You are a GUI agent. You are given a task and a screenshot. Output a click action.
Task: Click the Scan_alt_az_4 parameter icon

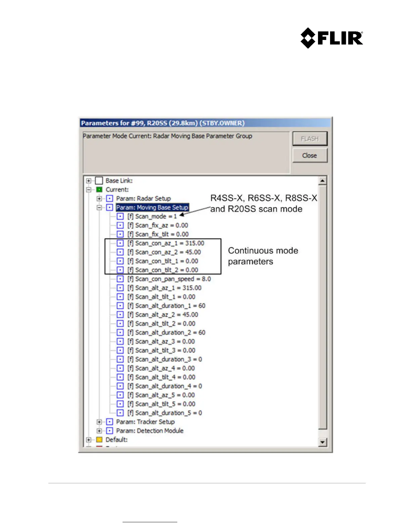click(x=120, y=368)
